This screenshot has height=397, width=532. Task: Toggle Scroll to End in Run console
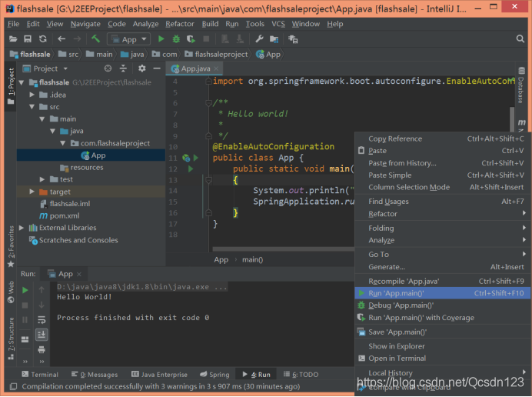[42, 335]
